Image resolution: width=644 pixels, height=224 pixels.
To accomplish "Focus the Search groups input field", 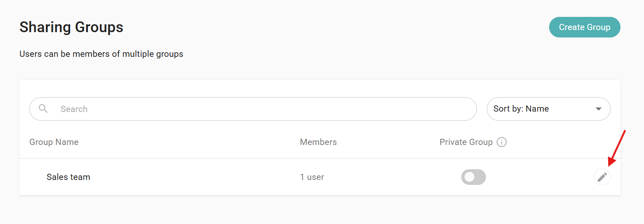I will click(264, 109).
